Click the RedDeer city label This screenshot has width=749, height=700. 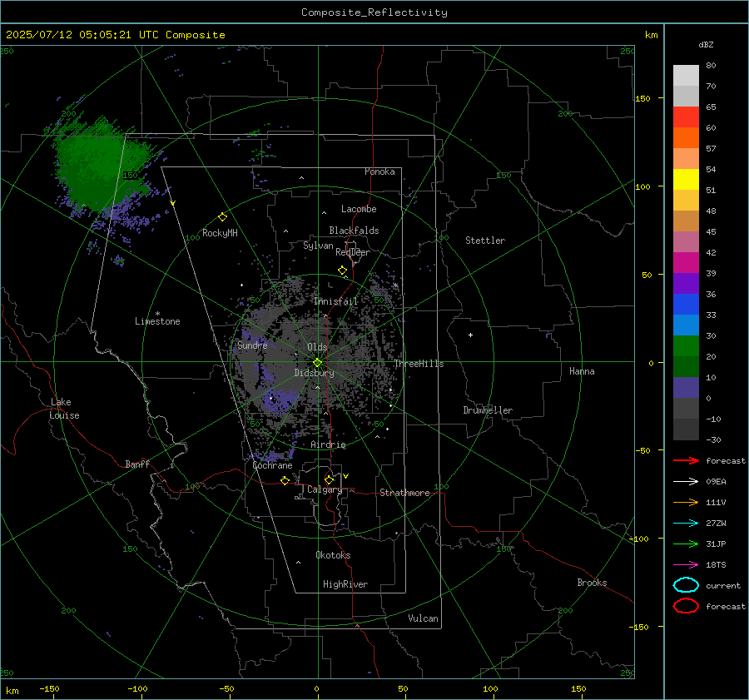coord(353,252)
